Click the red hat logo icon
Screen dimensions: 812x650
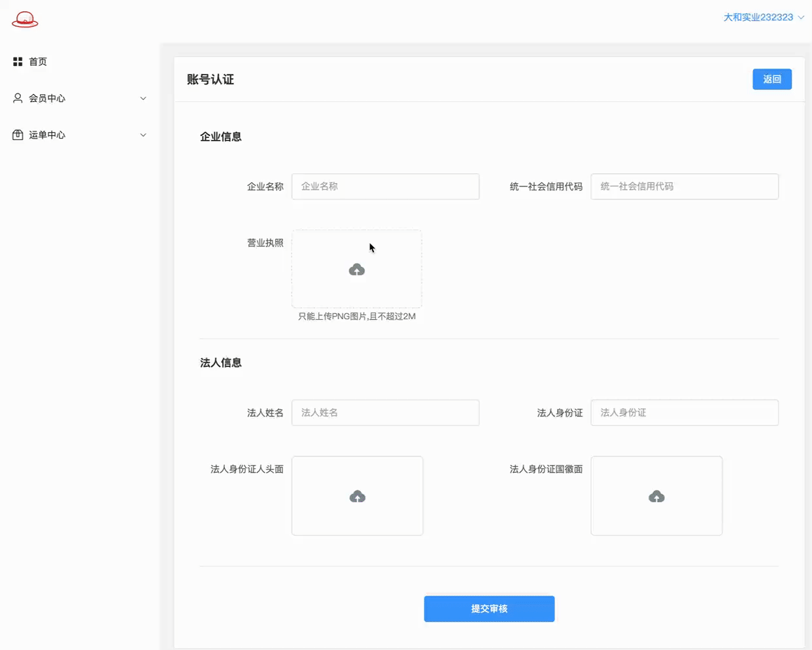[25, 20]
